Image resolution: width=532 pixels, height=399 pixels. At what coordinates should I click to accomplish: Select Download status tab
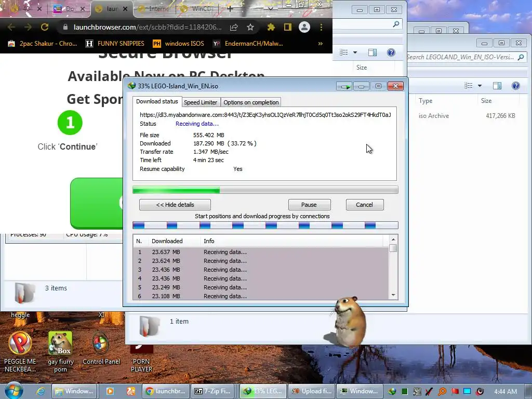tap(157, 101)
